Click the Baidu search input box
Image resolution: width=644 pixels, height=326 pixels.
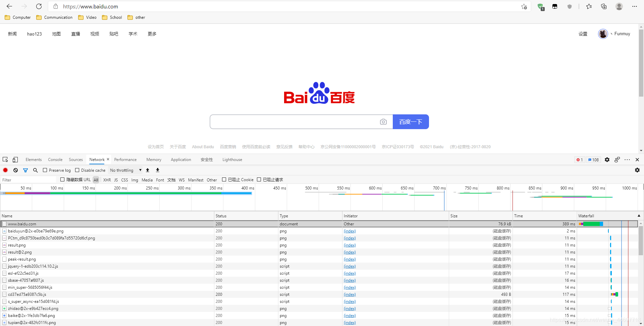[x=295, y=122]
